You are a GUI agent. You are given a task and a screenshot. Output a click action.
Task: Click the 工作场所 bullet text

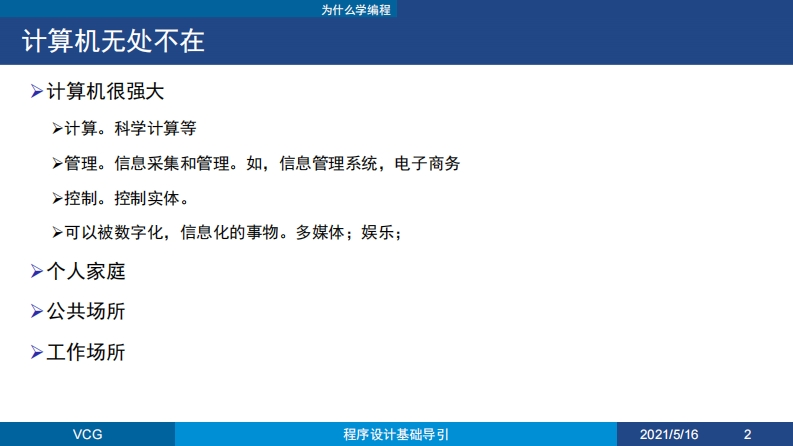(86, 352)
